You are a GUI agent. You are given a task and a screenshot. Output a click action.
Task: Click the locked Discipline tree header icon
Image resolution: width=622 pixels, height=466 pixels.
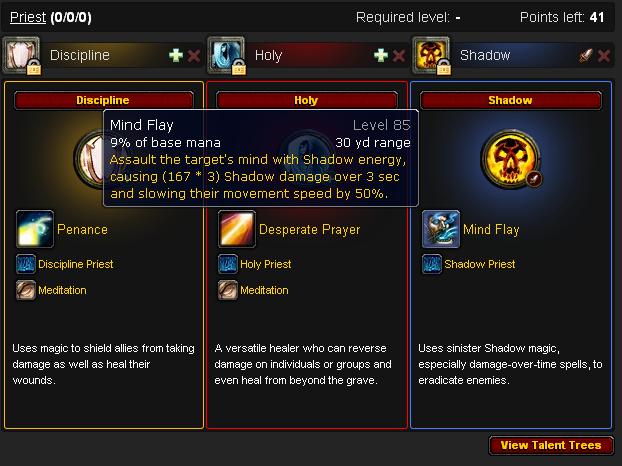(21, 56)
